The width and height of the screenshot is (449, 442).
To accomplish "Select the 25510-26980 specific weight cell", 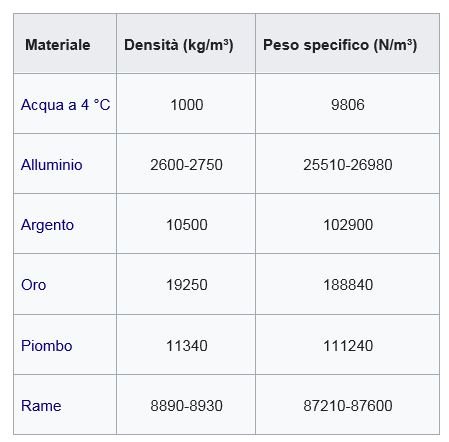I will pos(348,165).
